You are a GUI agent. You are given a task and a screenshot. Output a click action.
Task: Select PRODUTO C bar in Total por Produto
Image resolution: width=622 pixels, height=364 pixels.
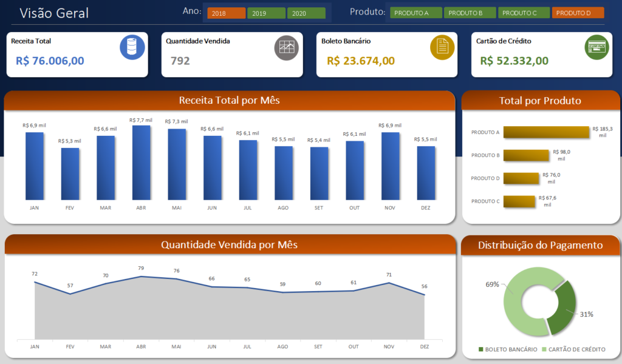point(519,201)
